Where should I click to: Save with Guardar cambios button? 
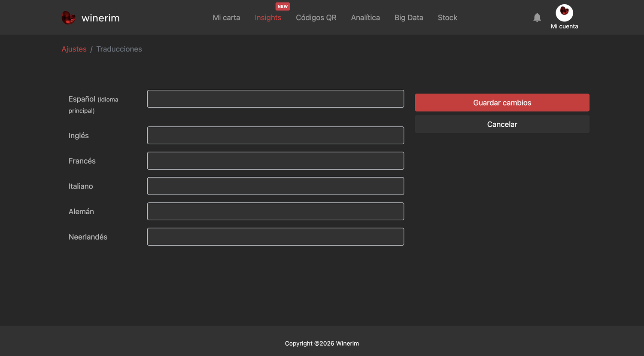click(x=502, y=103)
